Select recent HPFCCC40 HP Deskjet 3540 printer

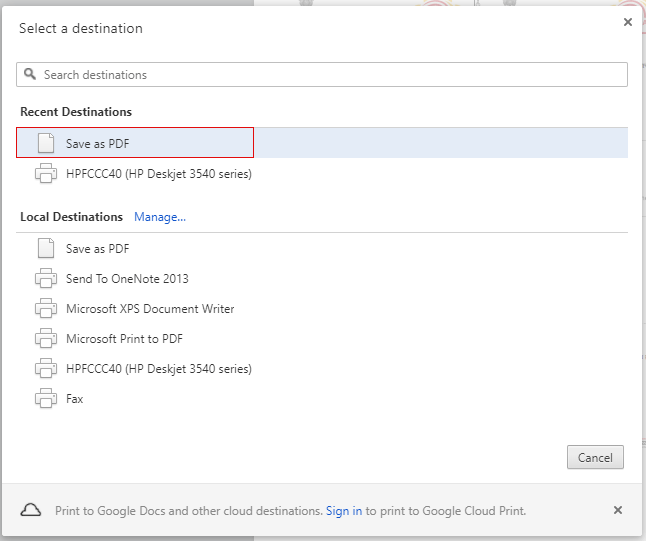click(158, 174)
